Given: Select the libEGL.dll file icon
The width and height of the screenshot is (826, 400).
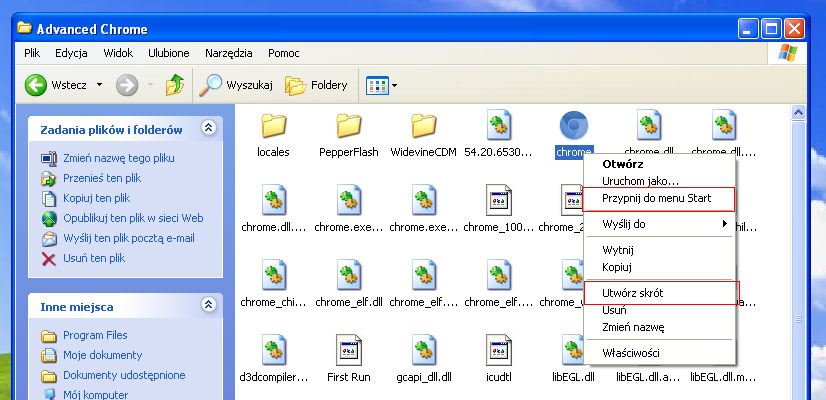Looking at the screenshot, I should pos(573,349).
